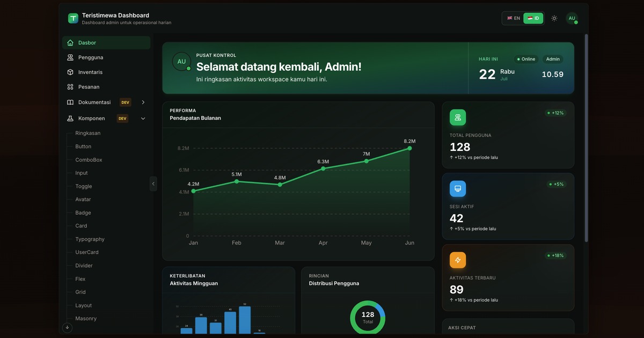Click the +12% trend badge

(555, 113)
